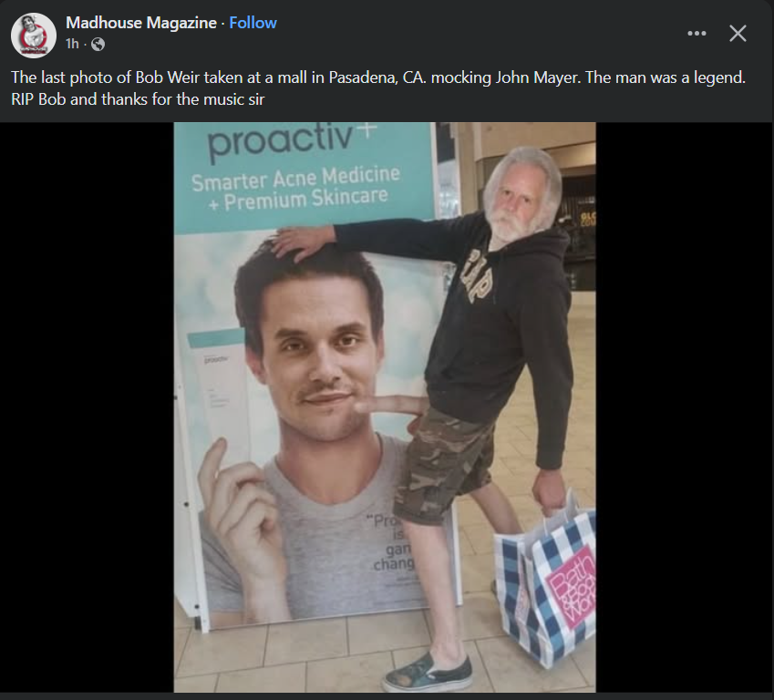Click the globe public audience icon
This screenshot has height=700, width=774.
coord(98,45)
